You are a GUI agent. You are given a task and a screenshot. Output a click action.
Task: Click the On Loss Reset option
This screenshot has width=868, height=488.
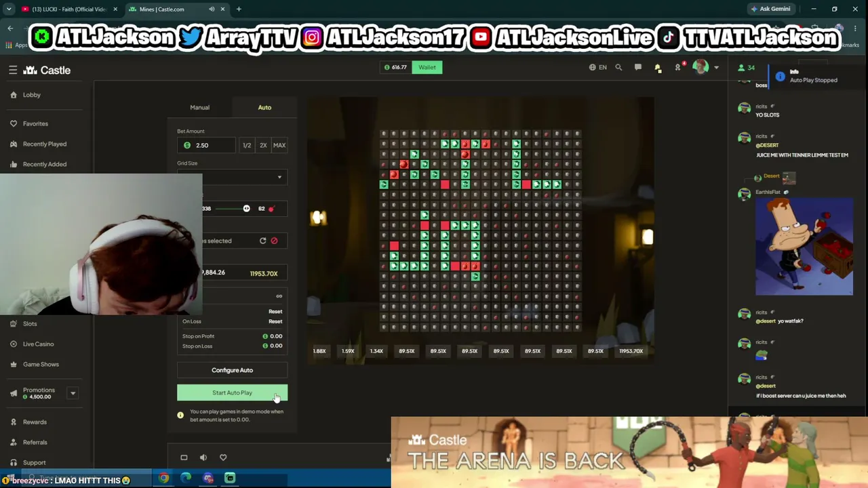(x=275, y=321)
